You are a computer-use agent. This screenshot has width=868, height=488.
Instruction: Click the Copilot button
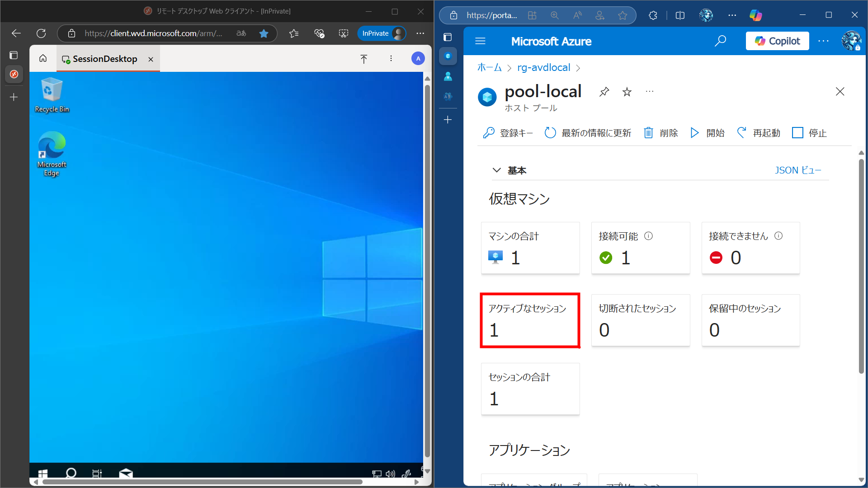777,41
